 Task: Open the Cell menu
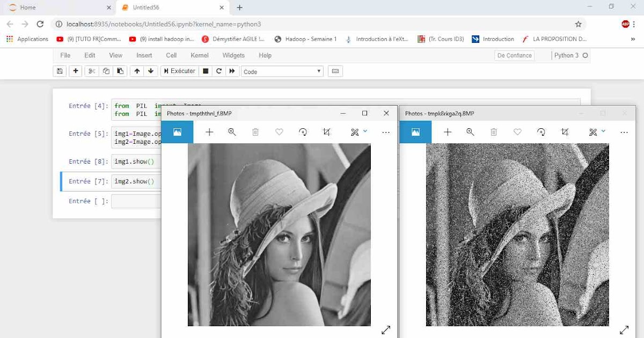click(x=171, y=55)
